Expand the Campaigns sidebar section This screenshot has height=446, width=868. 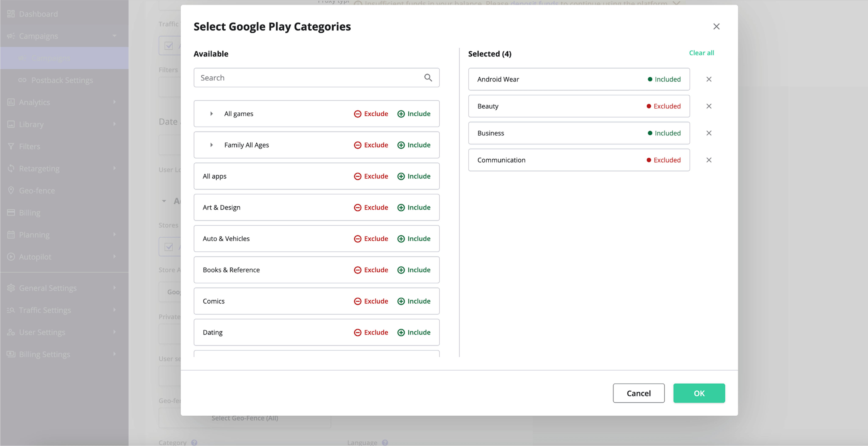pos(64,36)
